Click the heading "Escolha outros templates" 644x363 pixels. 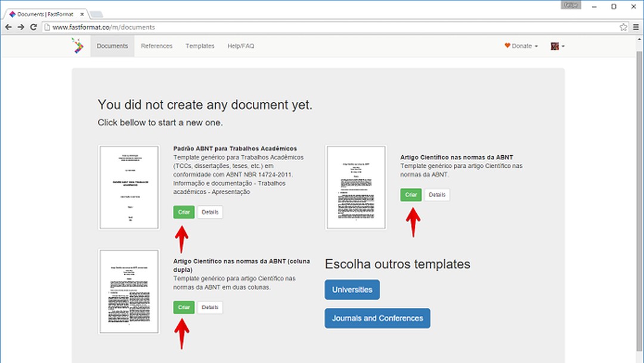[398, 264]
